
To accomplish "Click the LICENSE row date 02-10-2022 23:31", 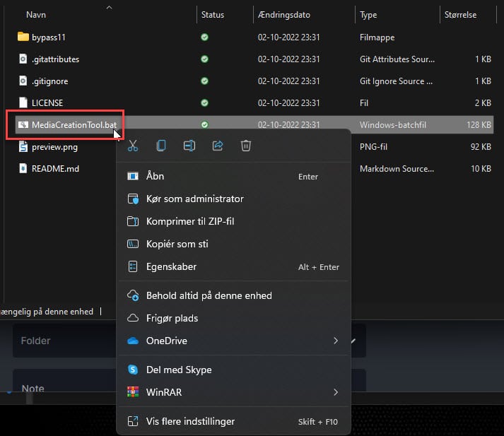I will [288, 102].
